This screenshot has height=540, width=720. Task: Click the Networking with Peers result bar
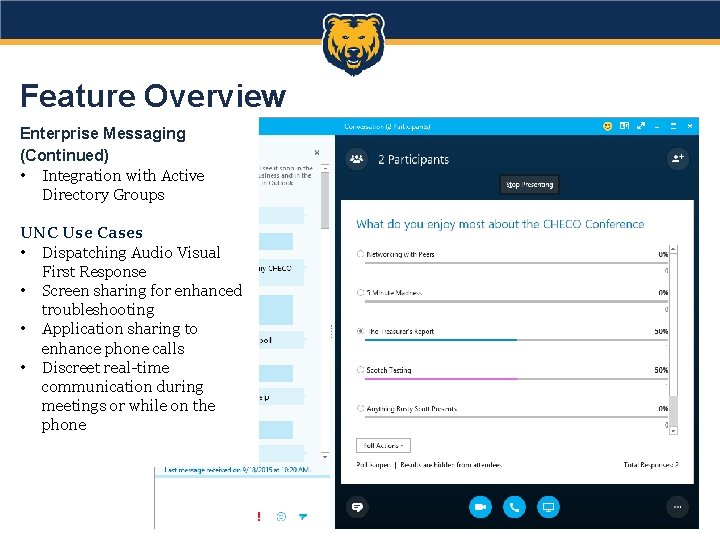(x=516, y=263)
